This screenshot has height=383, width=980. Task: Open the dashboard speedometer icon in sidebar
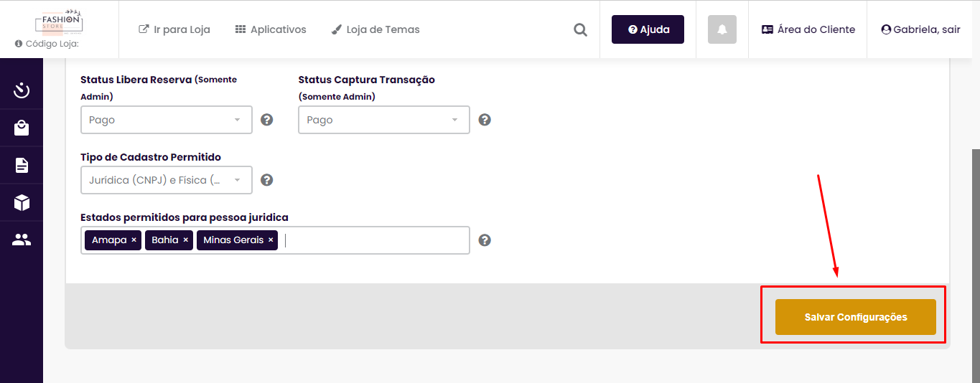(22, 90)
